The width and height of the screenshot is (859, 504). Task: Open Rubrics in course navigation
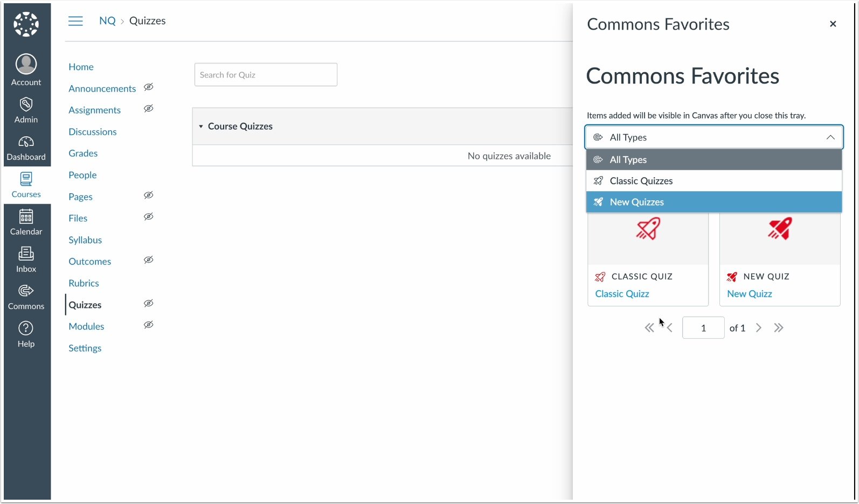click(84, 283)
